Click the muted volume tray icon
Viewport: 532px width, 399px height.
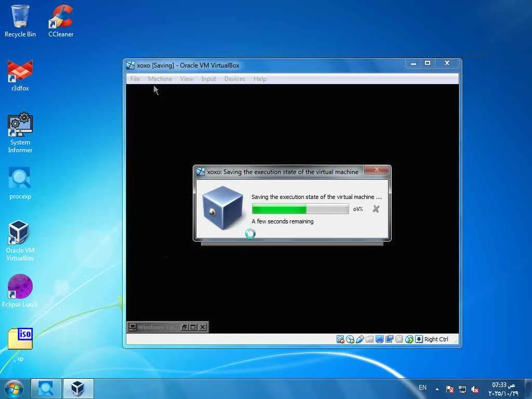pos(475,390)
